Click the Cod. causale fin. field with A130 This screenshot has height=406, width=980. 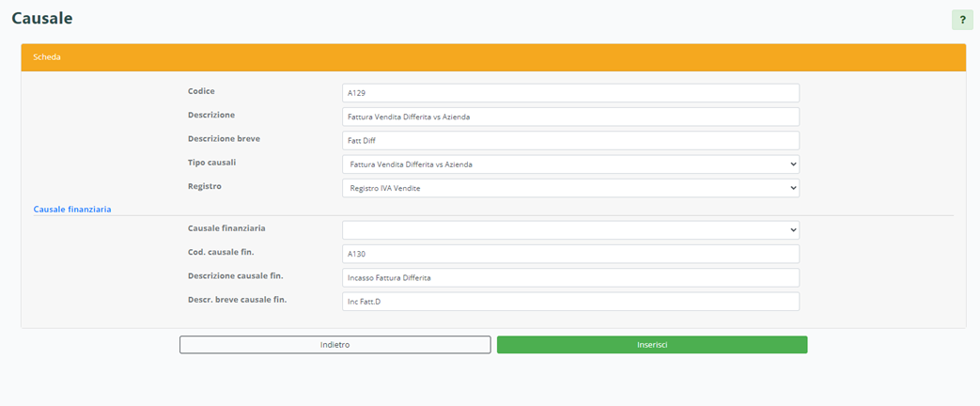click(x=570, y=254)
